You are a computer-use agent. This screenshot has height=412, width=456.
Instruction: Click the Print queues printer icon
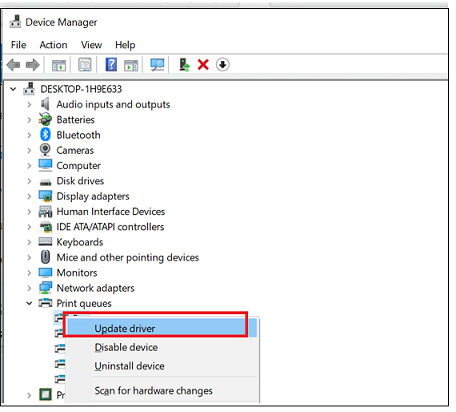tap(45, 303)
